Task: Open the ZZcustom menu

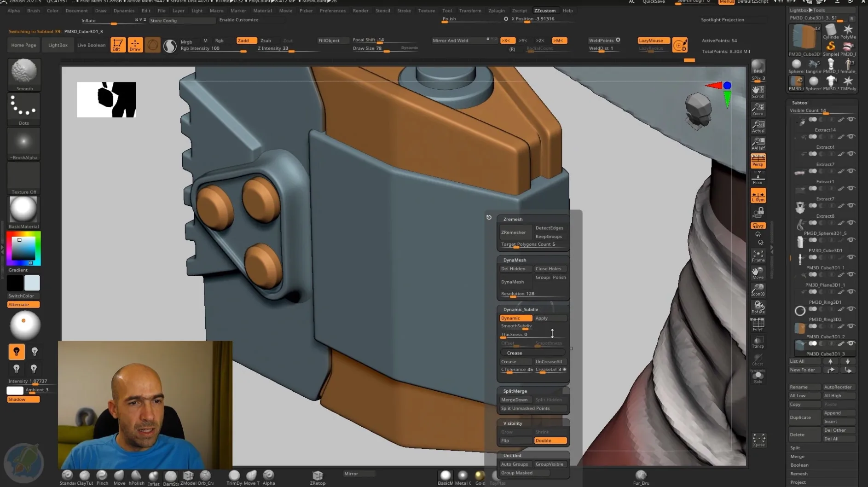Action: 544,11
